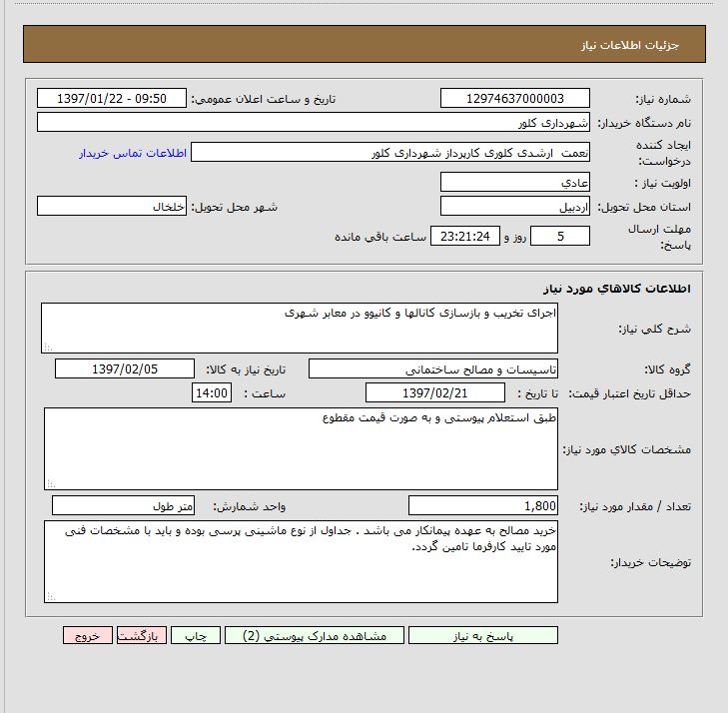Click the buyer organization field شهرداری کلور

[x=314, y=122]
